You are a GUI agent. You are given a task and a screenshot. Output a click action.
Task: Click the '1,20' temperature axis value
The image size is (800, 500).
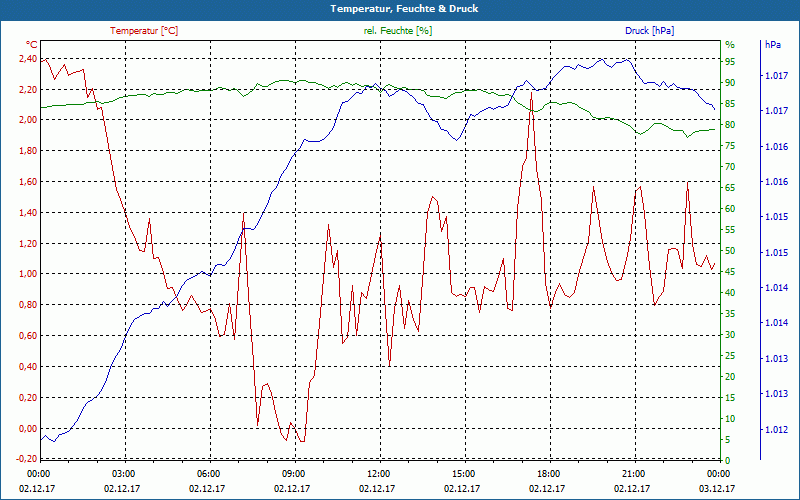tap(28, 243)
